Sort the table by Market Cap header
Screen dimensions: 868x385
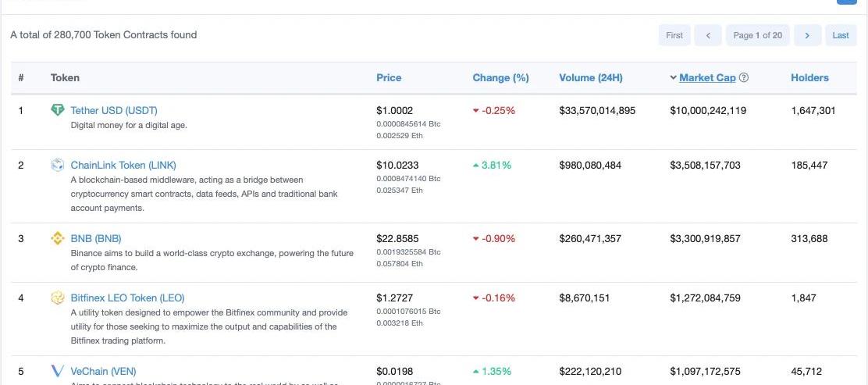(707, 77)
